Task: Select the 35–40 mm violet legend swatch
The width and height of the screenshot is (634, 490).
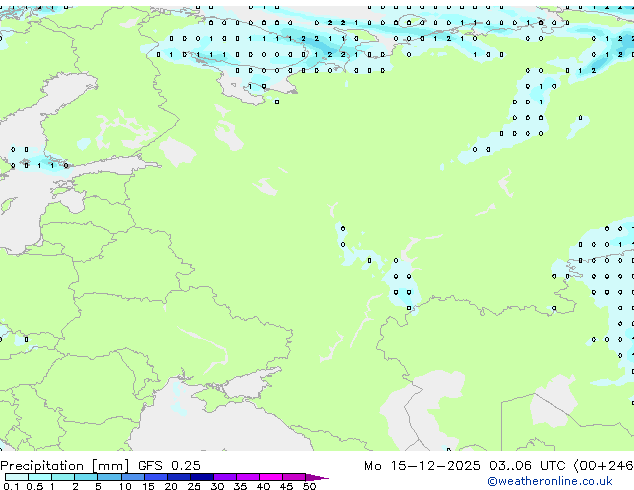Action: click(248, 477)
